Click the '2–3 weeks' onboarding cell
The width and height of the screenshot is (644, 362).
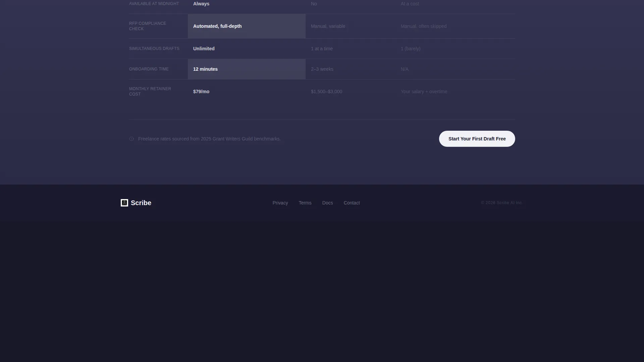(351, 69)
